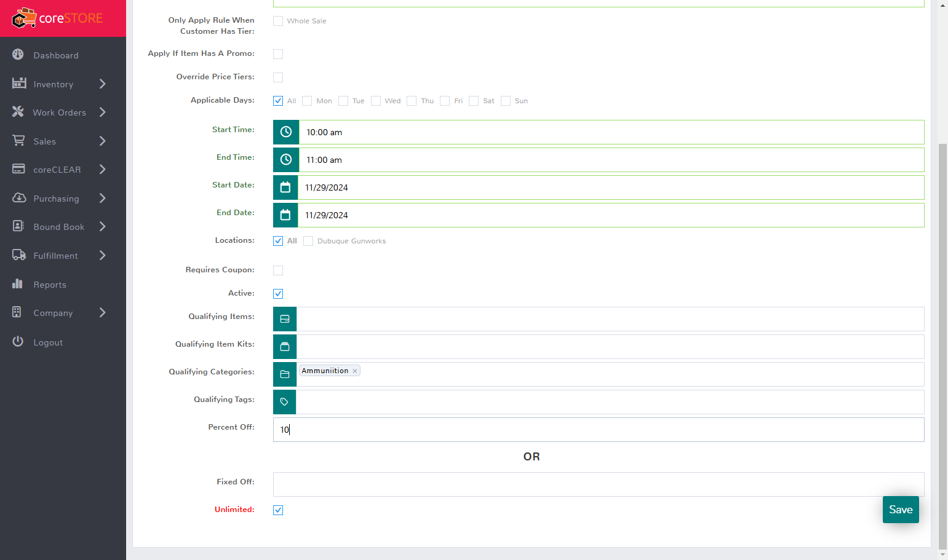Click the Qualifying Tags tag icon
Viewport: 948px width, 560px height.
285,402
